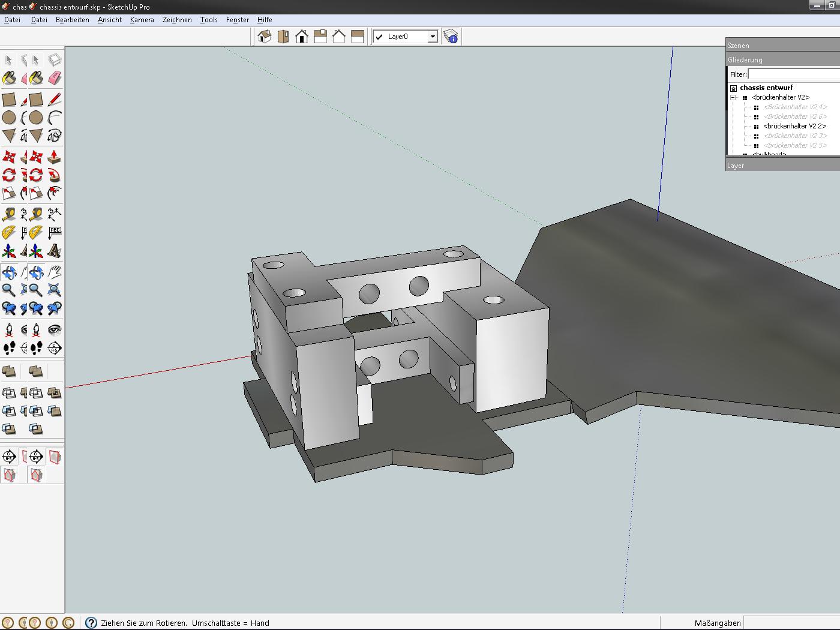Open the Ansicht menu
This screenshot has height=630, width=840.
(110, 20)
